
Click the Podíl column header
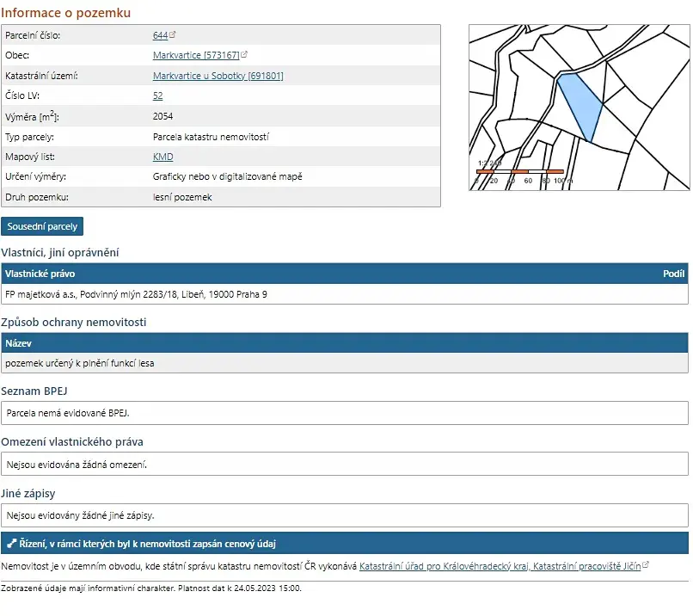coord(673,274)
